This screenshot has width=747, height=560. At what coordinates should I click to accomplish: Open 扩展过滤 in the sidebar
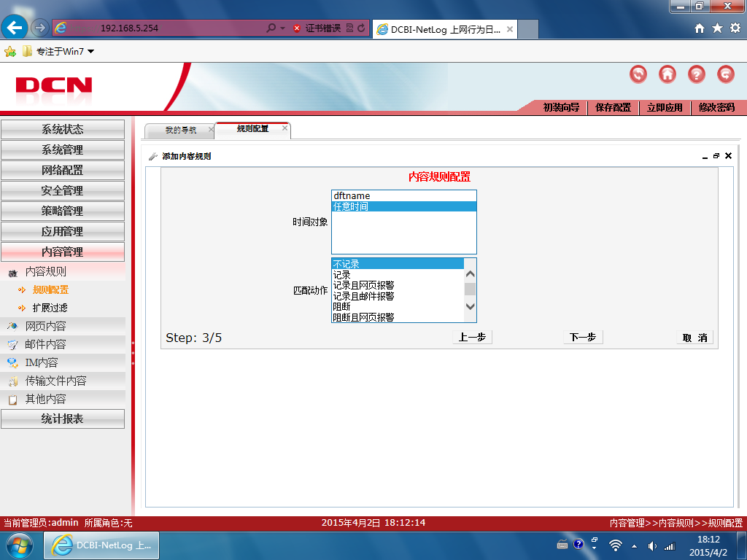pyautogui.click(x=50, y=308)
